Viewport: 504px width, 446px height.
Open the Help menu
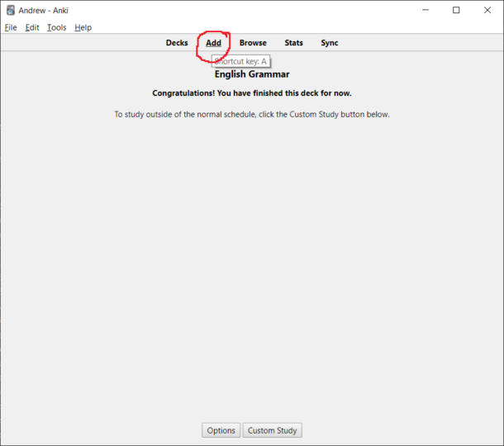pyautogui.click(x=83, y=27)
